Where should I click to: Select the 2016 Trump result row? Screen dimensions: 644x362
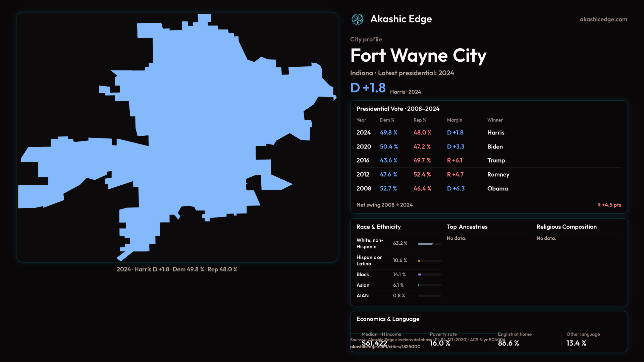[488, 161]
